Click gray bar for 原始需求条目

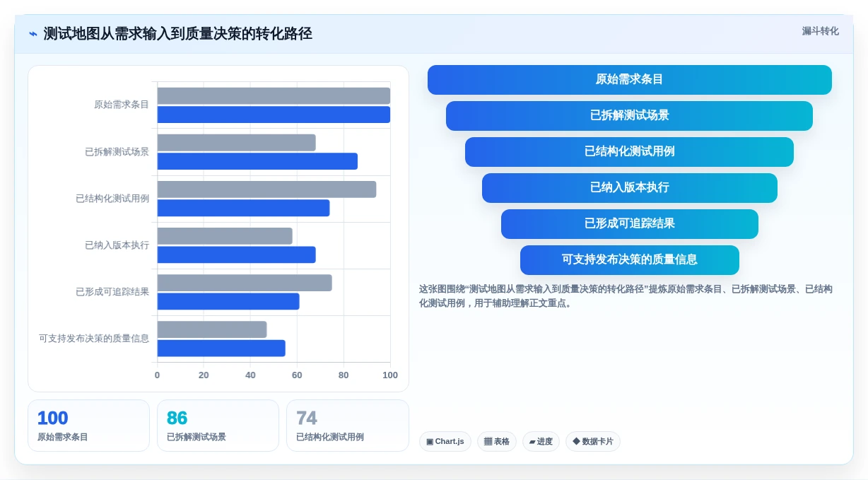pyautogui.click(x=274, y=96)
